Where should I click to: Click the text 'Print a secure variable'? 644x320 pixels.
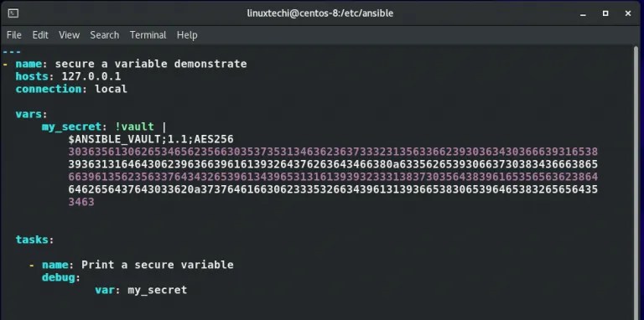point(158,265)
